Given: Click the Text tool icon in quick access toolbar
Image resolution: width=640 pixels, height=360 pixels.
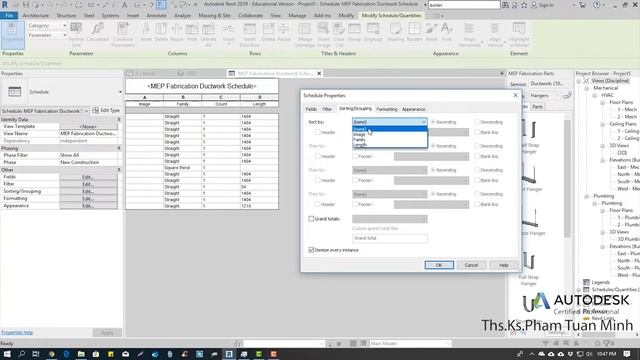Looking at the screenshot, I should pyautogui.click(x=124, y=4).
